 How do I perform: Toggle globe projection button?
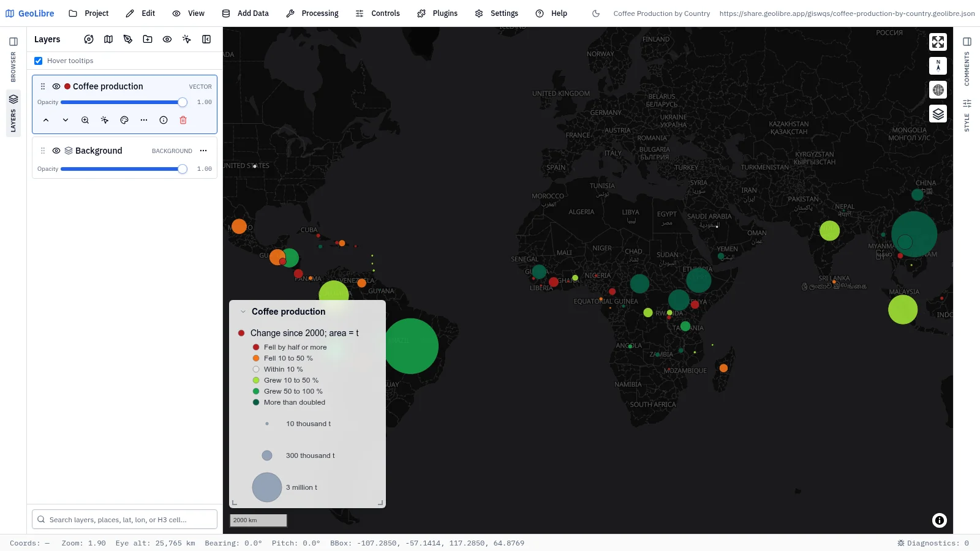click(938, 90)
